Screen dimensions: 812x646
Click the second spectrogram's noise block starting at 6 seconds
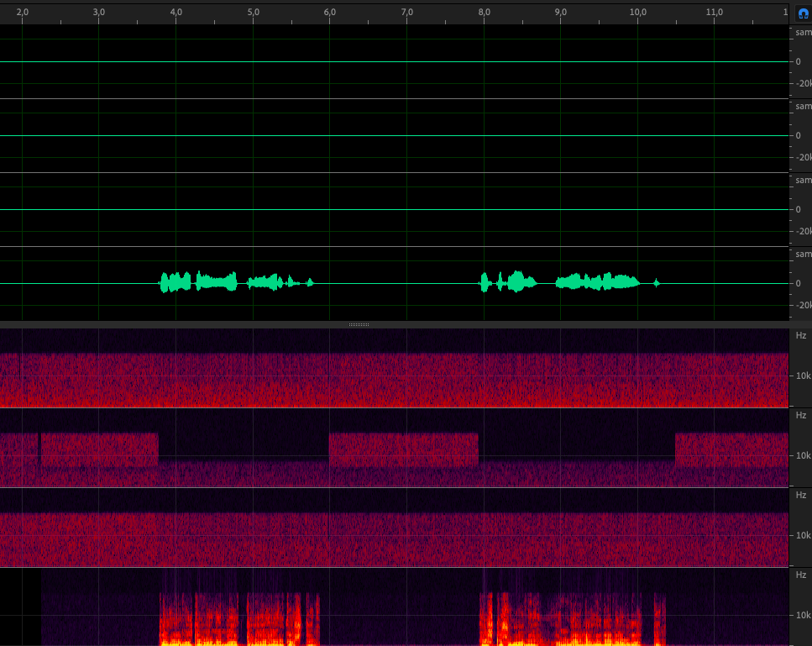point(403,449)
